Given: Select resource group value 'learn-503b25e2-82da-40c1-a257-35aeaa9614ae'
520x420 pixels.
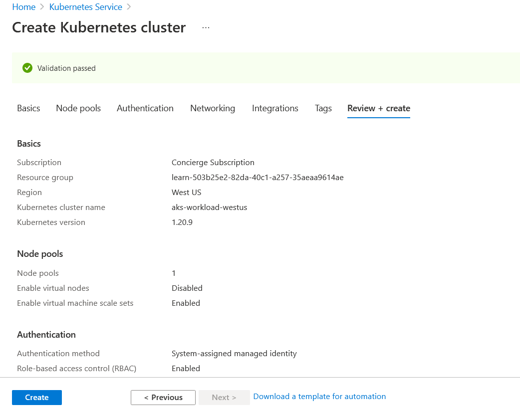Looking at the screenshot, I should [258, 178].
